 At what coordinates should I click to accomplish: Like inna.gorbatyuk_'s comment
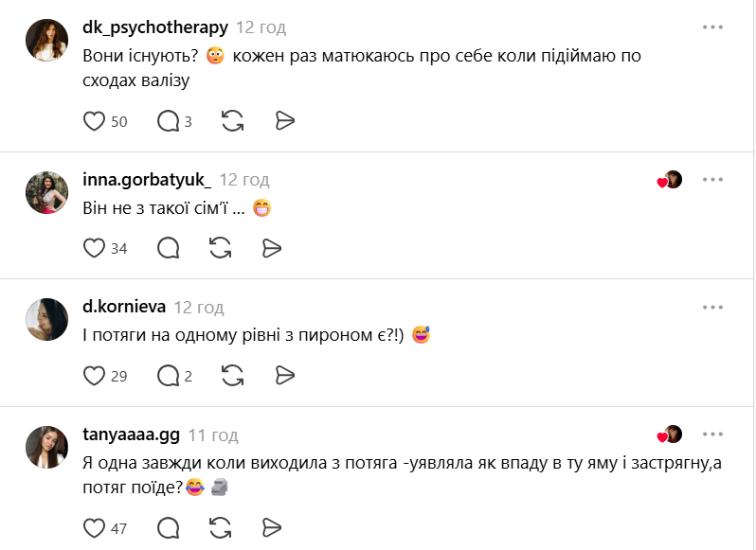[x=94, y=248]
